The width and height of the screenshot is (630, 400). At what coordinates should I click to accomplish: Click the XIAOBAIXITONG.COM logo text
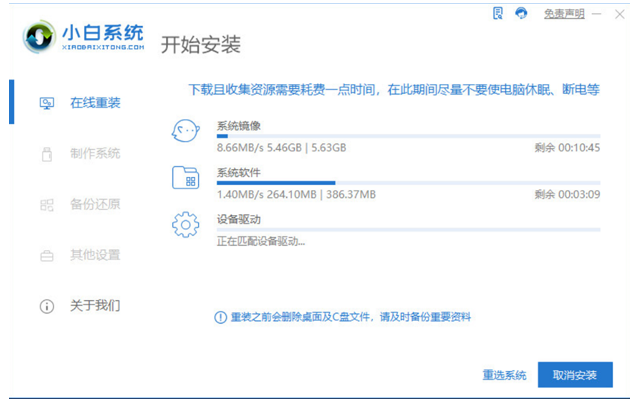tap(103, 47)
